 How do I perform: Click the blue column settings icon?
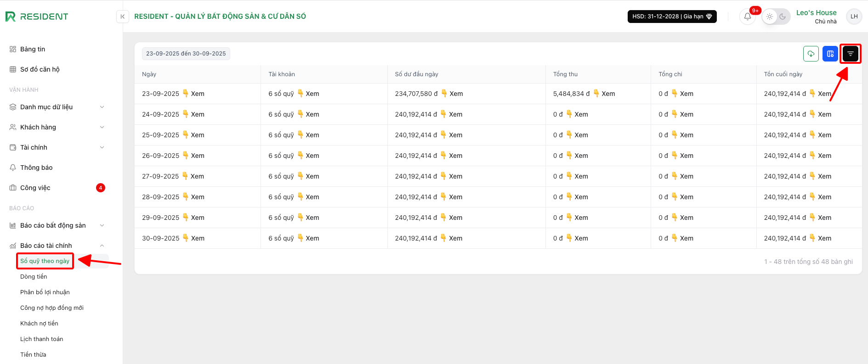[x=830, y=54]
